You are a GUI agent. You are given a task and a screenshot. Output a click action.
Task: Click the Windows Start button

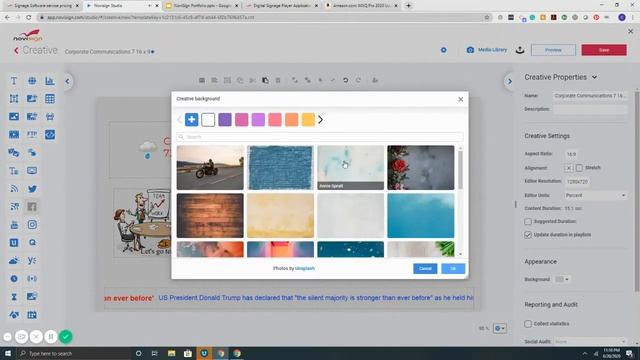(x=8, y=353)
